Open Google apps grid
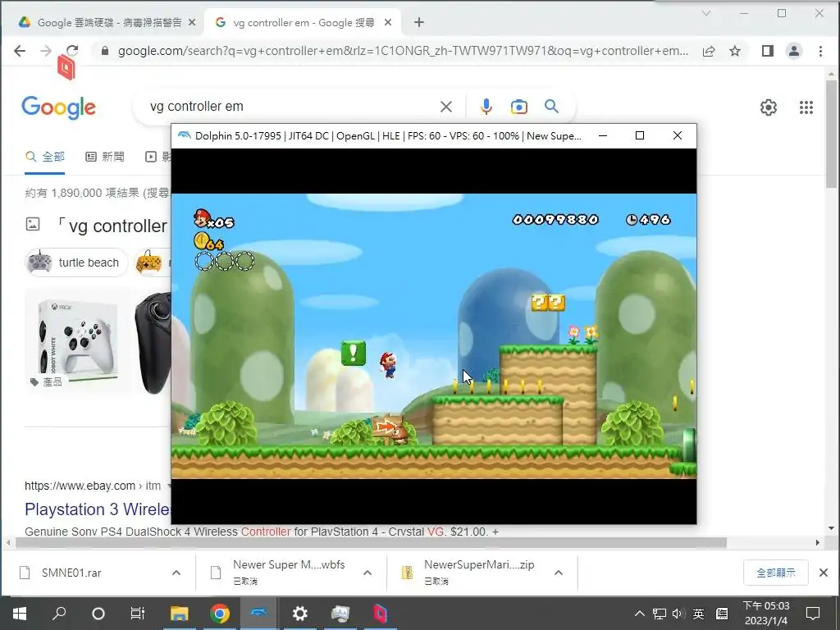This screenshot has width=840, height=630. pyautogui.click(x=806, y=107)
